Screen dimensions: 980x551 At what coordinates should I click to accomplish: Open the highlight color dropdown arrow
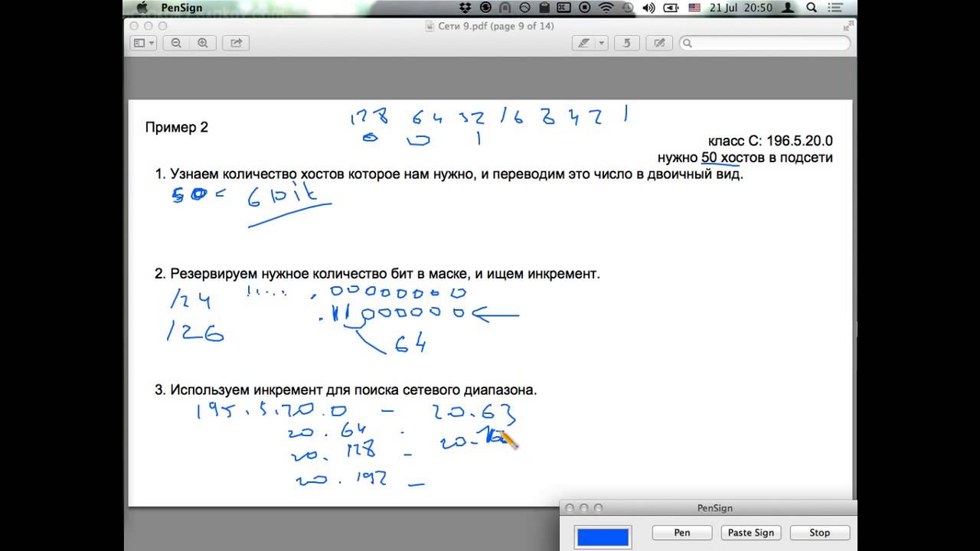602,44
